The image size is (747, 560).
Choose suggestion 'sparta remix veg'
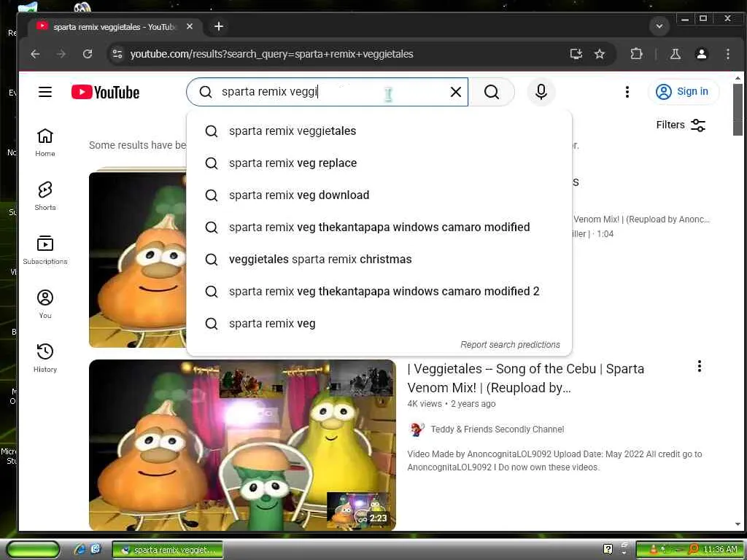click(x=379, y=323)
